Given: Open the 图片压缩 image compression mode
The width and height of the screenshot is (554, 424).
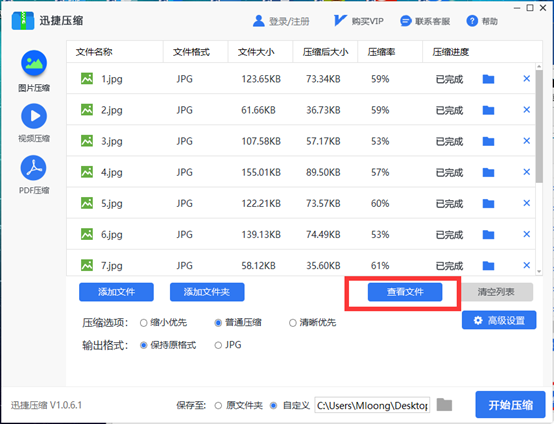Looking at the screenshot, I should [x=34, y=63].
